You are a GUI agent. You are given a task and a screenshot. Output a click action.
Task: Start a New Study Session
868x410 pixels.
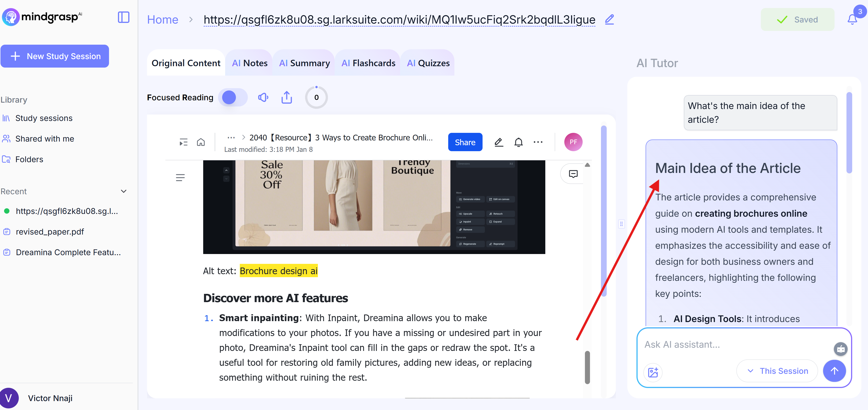pyautogui.click(x=55, y=56)
